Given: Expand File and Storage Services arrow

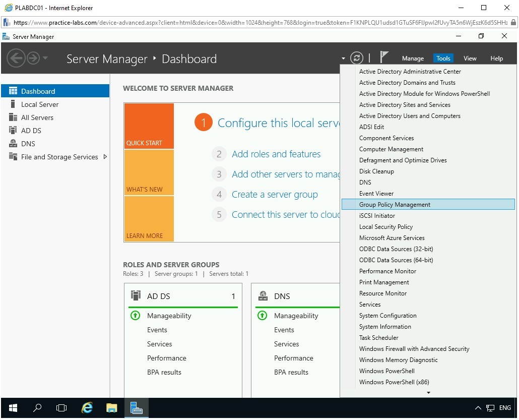Looking at the screenshot, I should coord(105,157).
